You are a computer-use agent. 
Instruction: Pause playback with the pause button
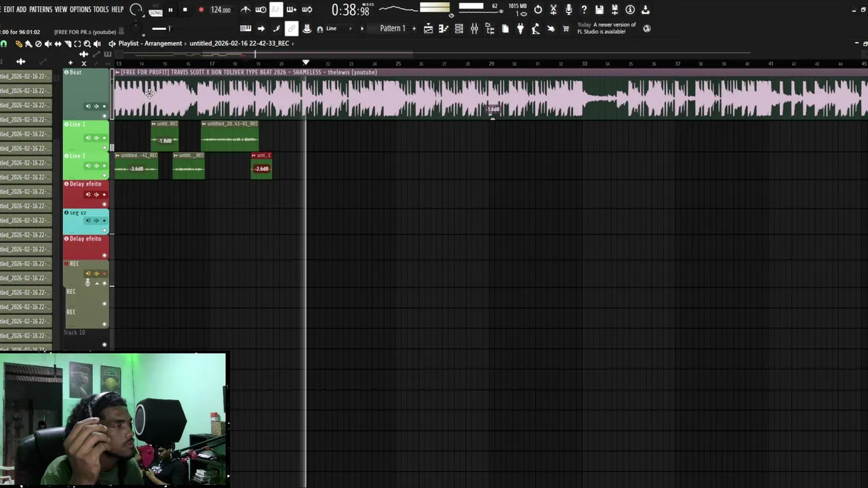(170, 9)
